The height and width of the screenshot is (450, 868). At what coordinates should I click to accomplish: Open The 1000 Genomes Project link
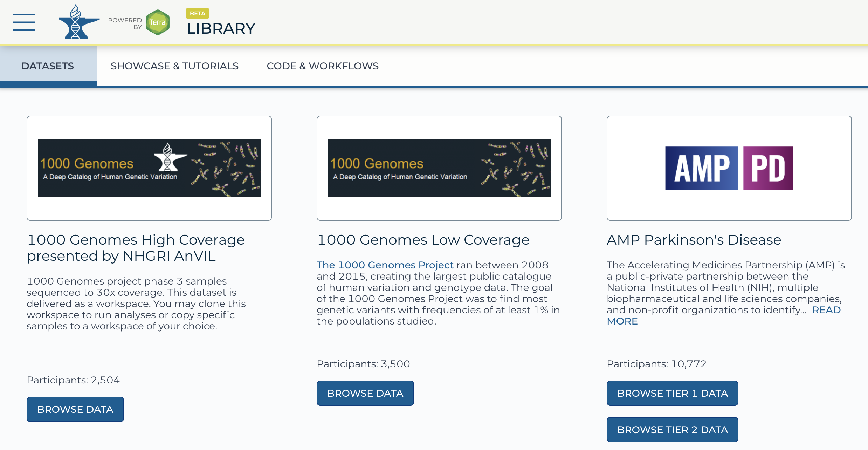pyautogui.click(x=385, y=265)
